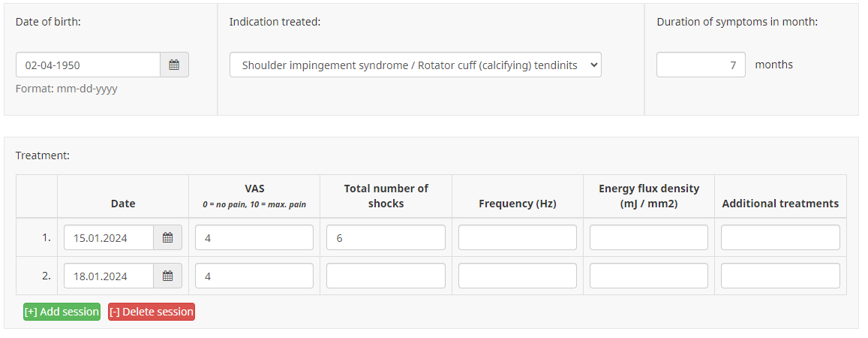Image resolution: width=868 pixels, height=338 pixels.
Task: Click session 2 total number of shocks field
Action: click(x=386, y=276)
